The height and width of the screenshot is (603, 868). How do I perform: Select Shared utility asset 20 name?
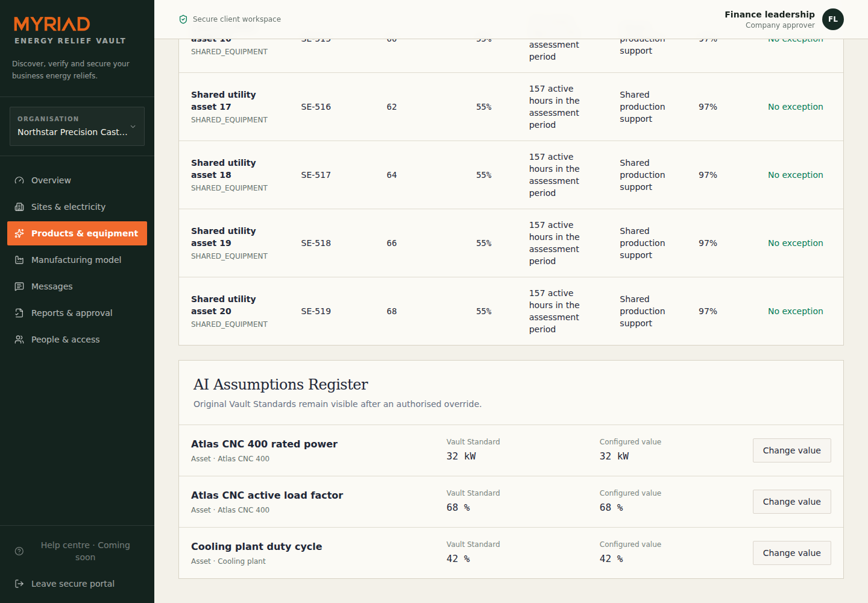click(x=224, y=305)
